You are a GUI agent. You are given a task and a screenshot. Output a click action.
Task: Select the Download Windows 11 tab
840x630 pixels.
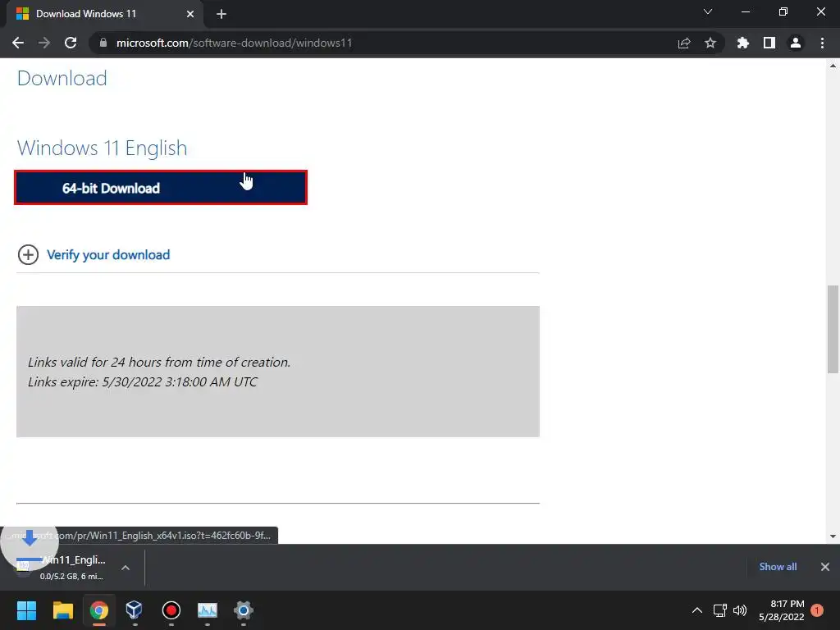104,14
